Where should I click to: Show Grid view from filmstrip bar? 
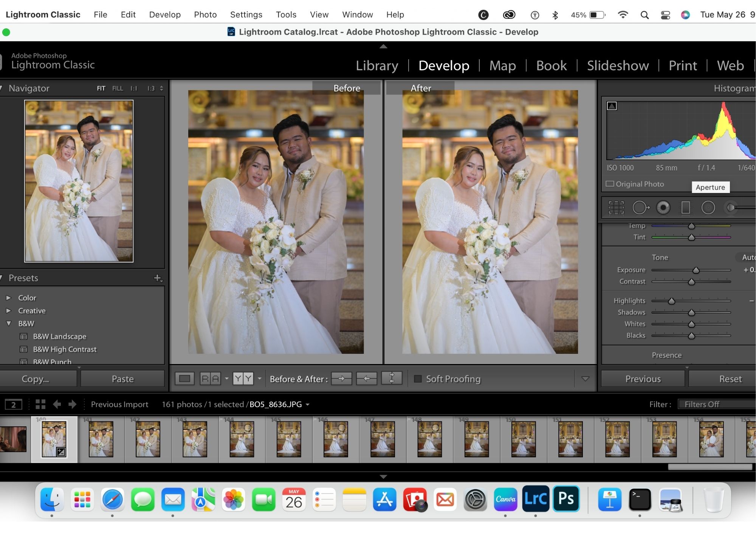(40, 404)
